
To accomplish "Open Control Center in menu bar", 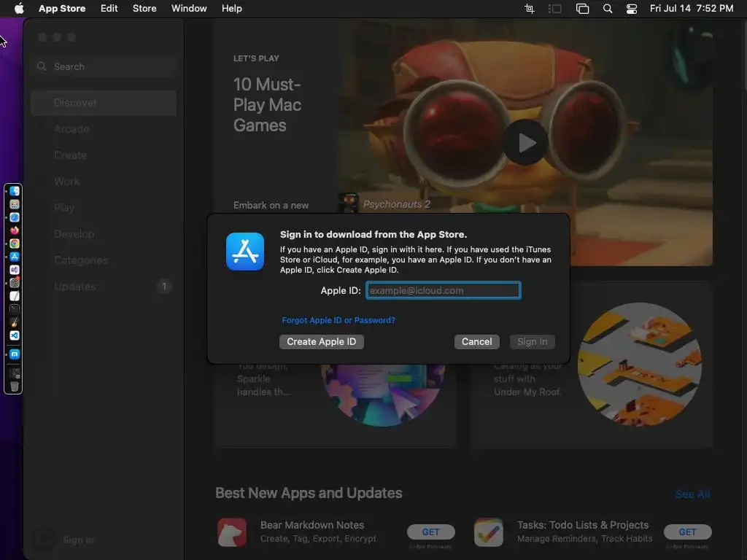I will pyautogui.click(x=632, y=9).
